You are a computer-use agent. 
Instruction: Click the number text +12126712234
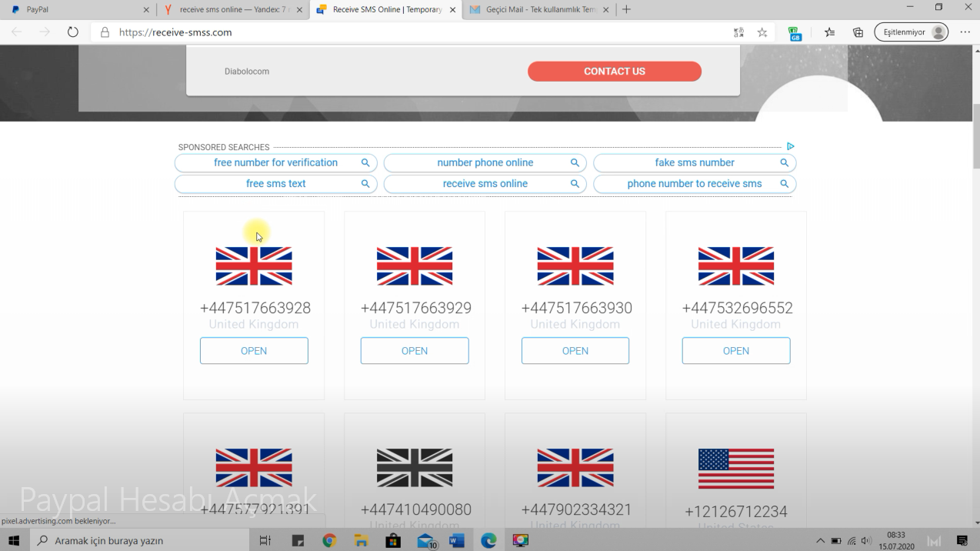coord(736,512)
